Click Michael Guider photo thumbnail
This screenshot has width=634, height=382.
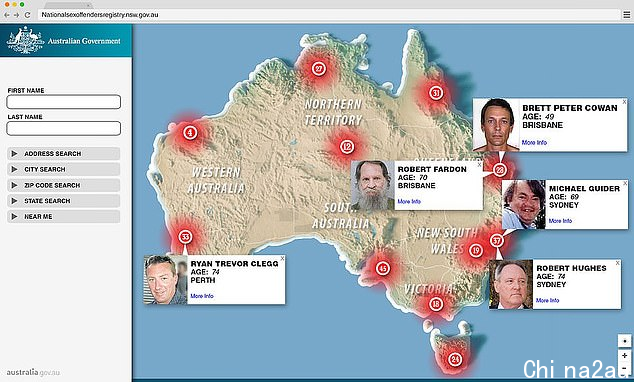coord(524,205)
